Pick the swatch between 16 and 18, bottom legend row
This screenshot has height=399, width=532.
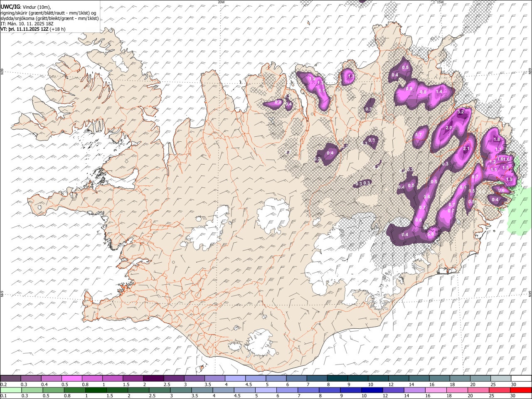[435, 390]
